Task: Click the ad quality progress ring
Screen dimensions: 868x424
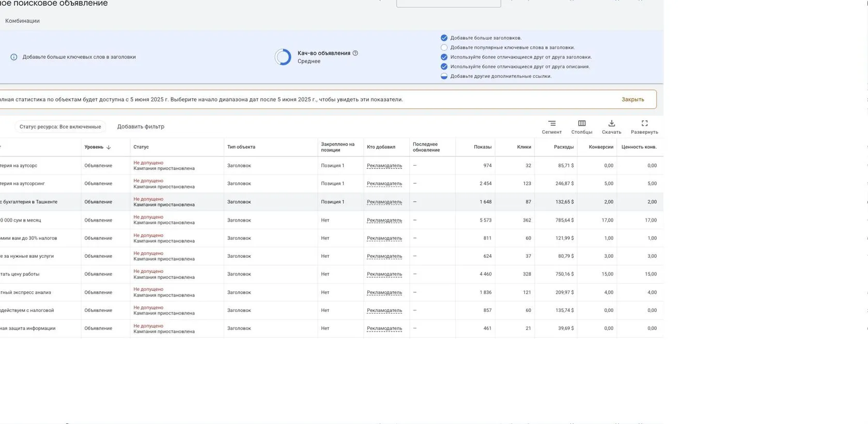Action: tap(283, 57)
